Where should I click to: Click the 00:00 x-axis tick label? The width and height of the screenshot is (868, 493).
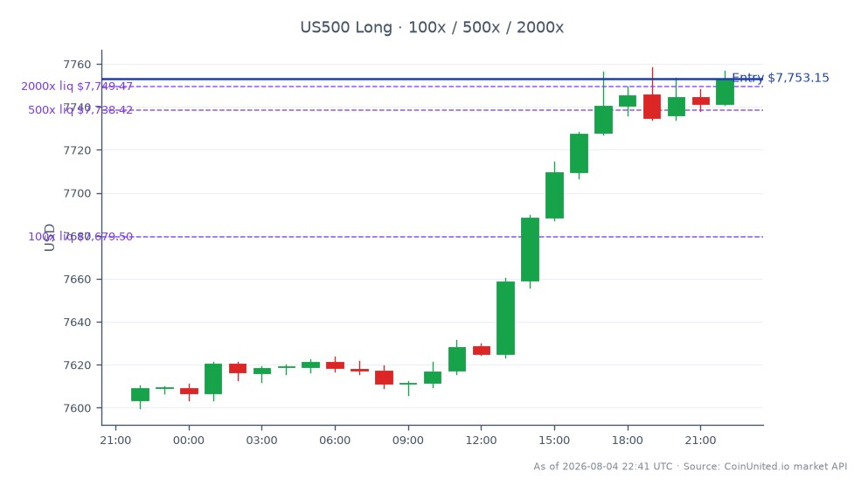point(189,441)
